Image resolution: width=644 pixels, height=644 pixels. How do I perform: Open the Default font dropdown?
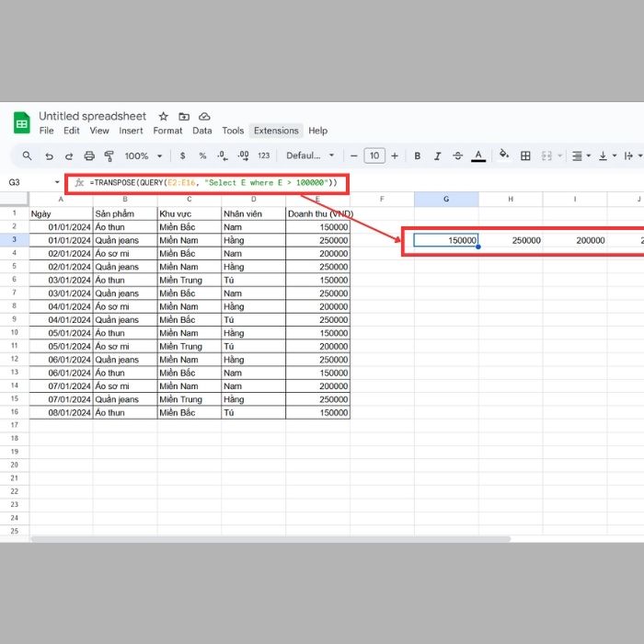[310, 155]
